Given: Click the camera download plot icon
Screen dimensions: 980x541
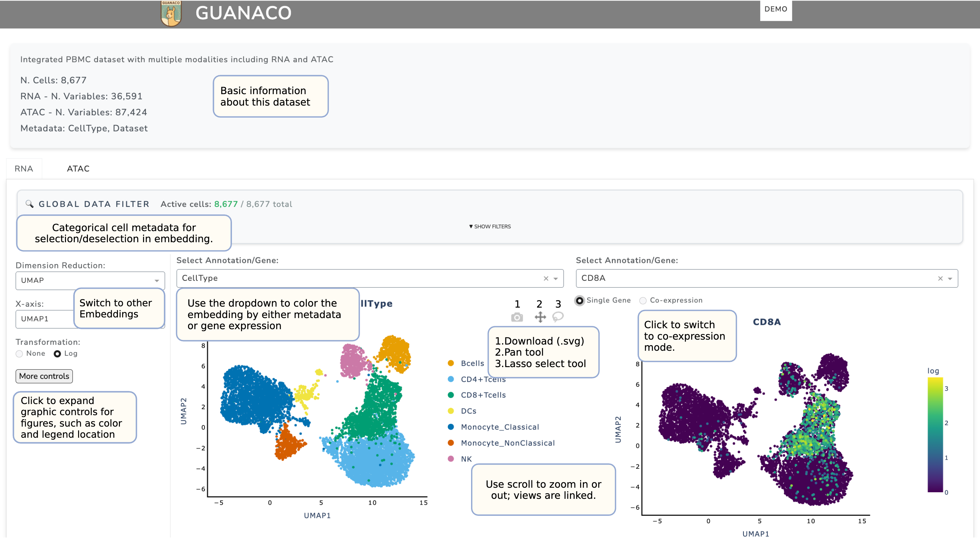Looking at the screenshot, I should (x=517, y=317).
